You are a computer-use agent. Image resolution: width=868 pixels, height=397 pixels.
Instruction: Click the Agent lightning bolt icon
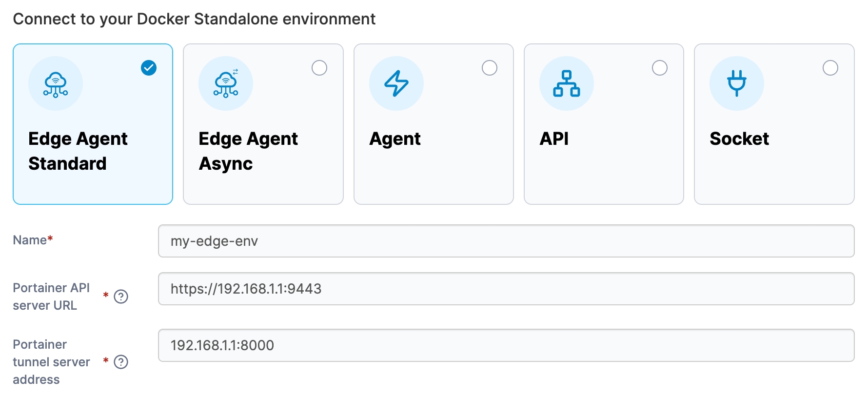(x=396, y=84)
